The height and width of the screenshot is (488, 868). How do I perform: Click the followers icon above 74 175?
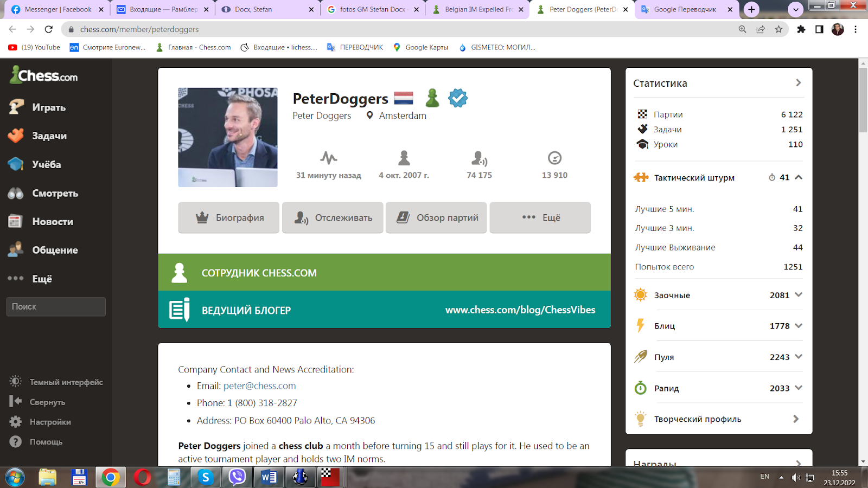[480, 158]
